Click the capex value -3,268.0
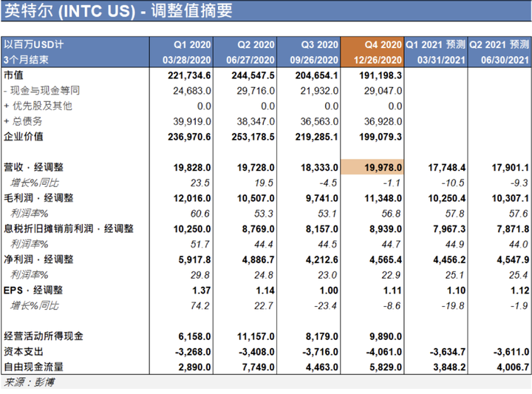Image resolution: width=532 pixels, height=394 pixels. click(x=193, y=352)
